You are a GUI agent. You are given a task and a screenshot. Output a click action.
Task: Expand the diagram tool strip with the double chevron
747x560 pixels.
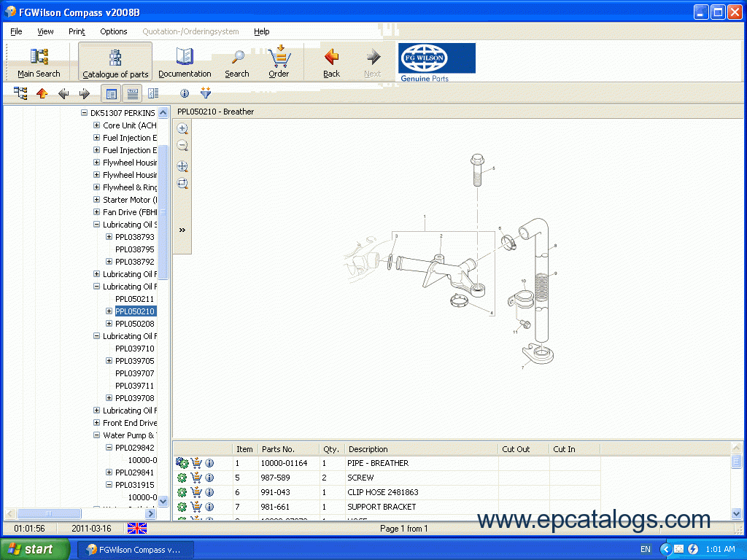(182, 230)
